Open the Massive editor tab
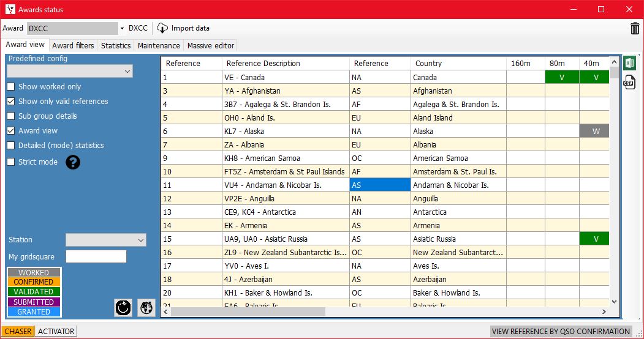 [211, 45]
